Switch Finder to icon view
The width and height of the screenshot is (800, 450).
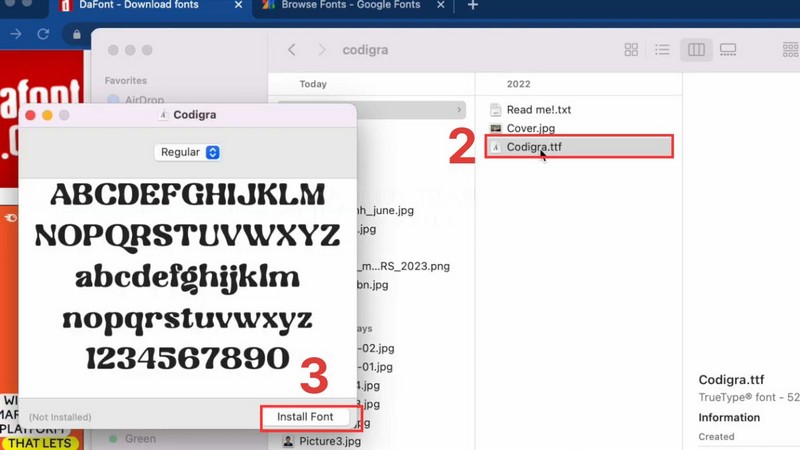[x=631, y=50]
